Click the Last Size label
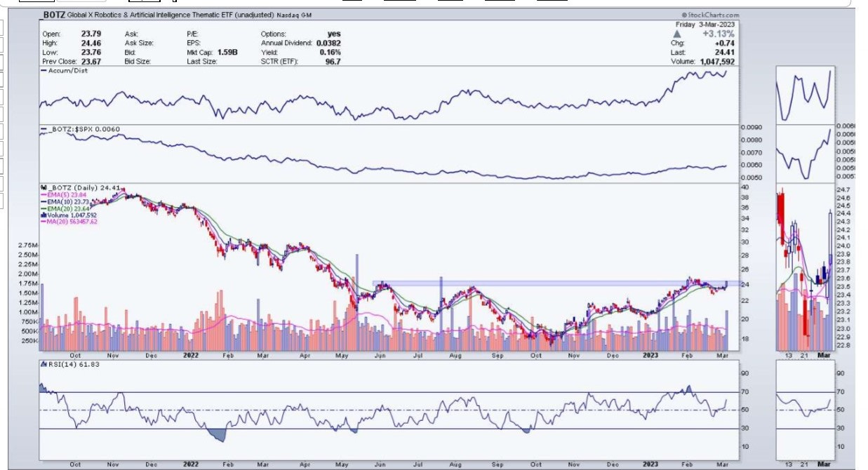Image resolution: width=868 pixels, height=470 pixels. (x=203, y=61)
